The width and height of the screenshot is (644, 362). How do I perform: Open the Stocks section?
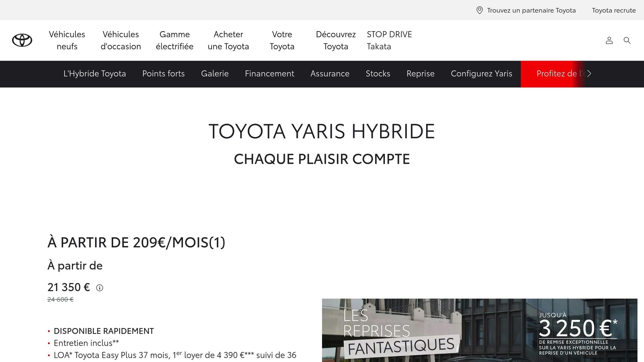point(378,74)
